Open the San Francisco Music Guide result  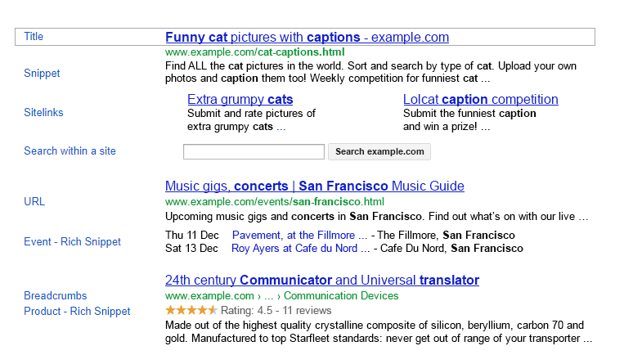click(314, 186)
